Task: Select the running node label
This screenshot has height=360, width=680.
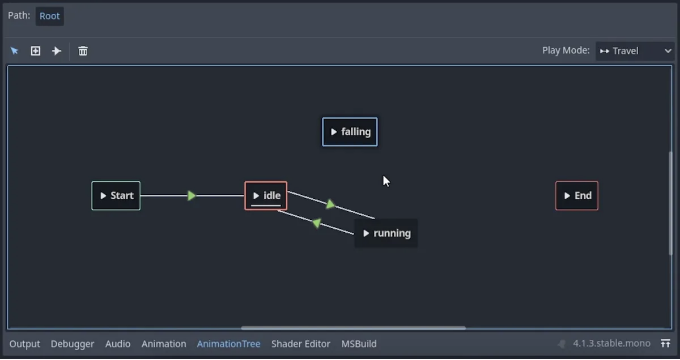Action: [392, 233]
